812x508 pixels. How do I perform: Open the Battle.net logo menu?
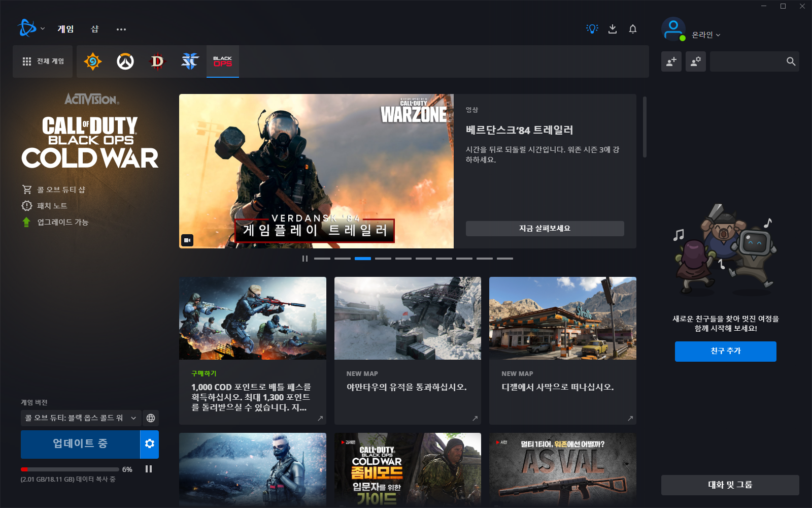(x=27, y=28)
